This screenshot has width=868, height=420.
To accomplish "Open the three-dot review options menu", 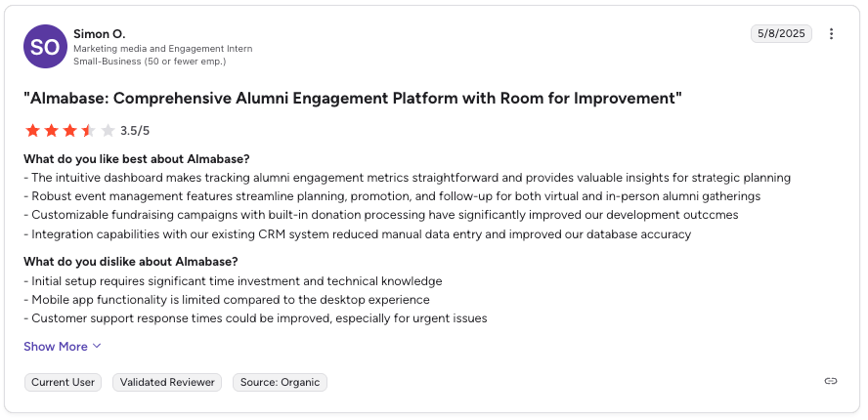I will coord(832,34).
